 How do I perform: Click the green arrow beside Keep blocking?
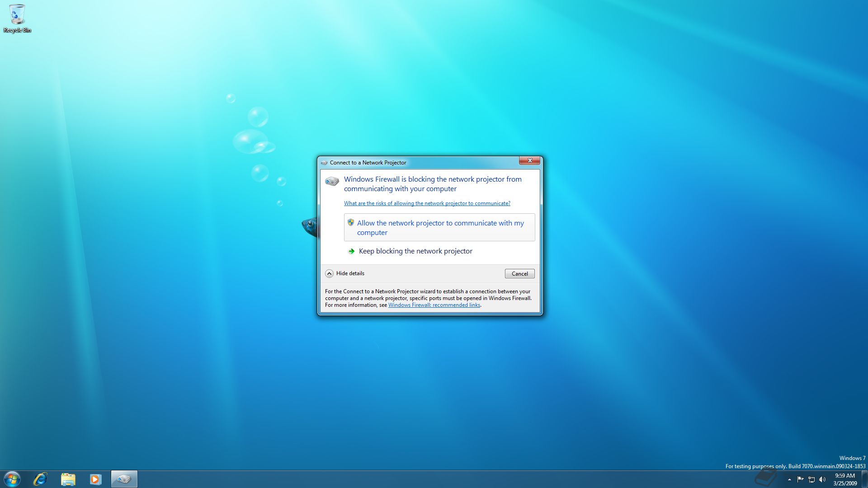[x=351, y=251]
